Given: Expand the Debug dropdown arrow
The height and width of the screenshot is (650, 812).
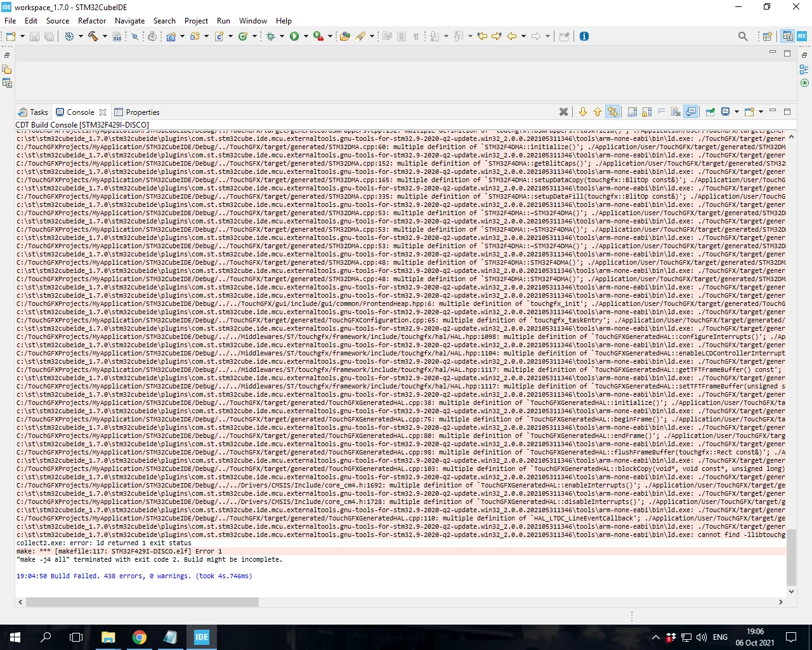Looking at the screenshot, I should pyautogui.click(x=282, y=36).
